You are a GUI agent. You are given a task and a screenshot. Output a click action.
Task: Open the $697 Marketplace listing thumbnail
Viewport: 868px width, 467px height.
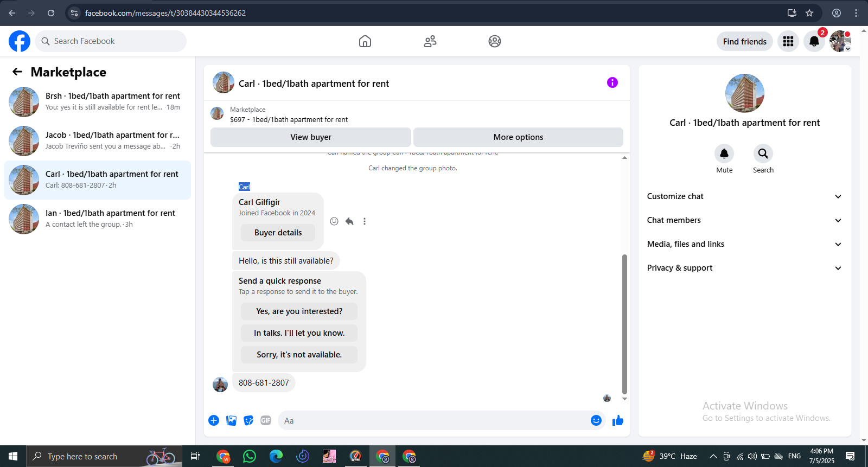coord(217,113)
